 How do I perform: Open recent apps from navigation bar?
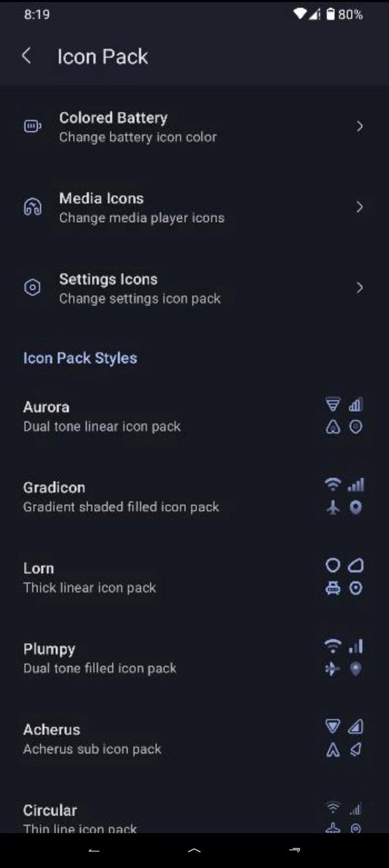point(294,850)
